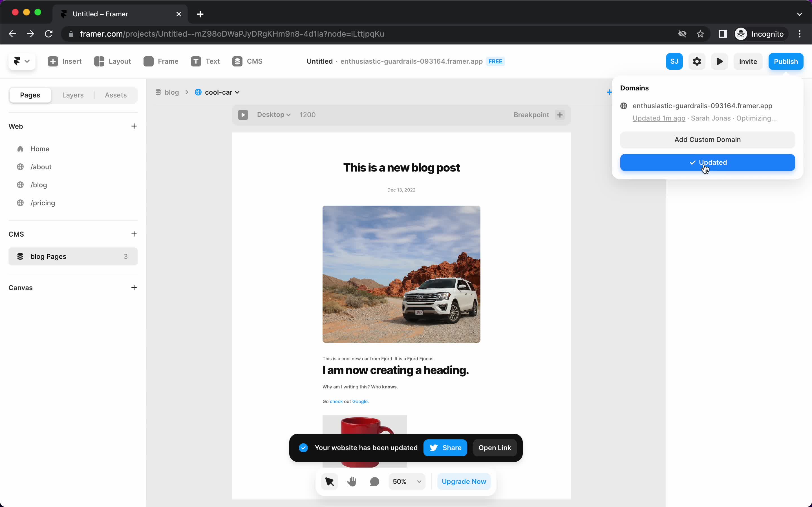Switch to the Assets tab
Image resolution: width=812 pixels, height=507 pixels.
115,95
